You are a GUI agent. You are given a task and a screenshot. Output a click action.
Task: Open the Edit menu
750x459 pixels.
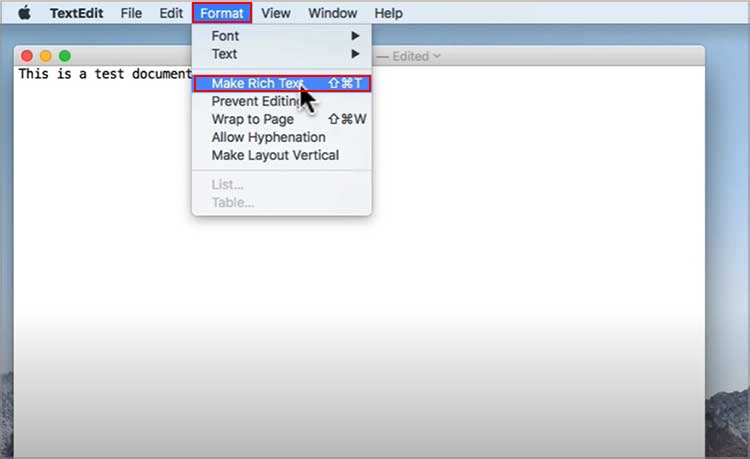171,13
